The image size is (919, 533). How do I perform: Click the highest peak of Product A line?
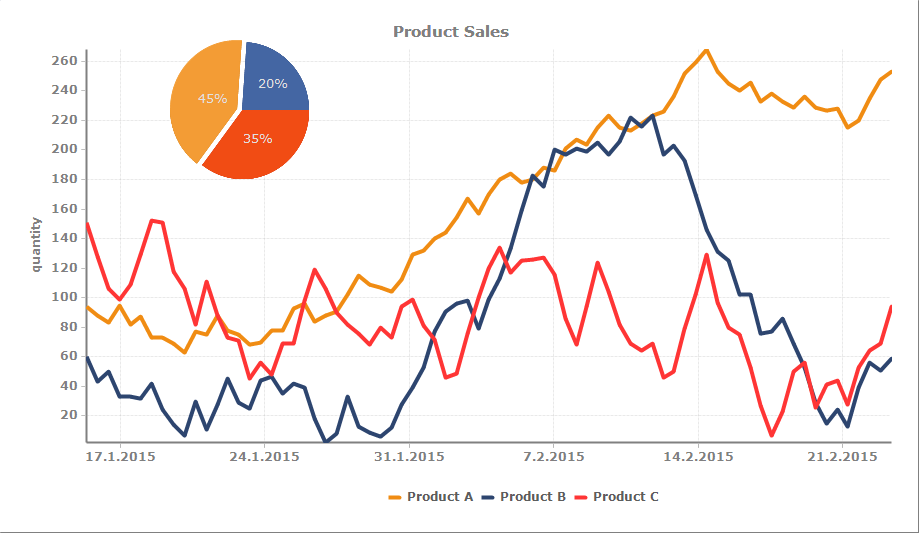click(705, 49)
